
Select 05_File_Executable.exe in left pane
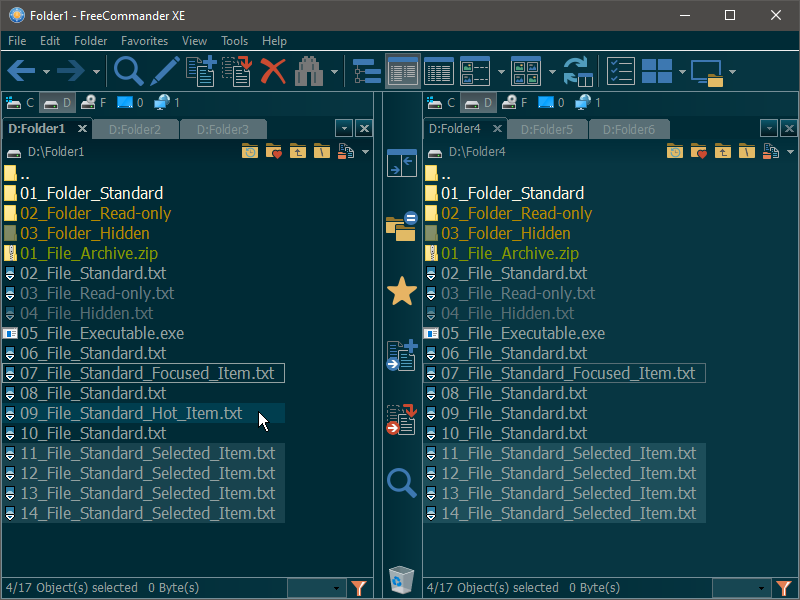click(101, 333)
